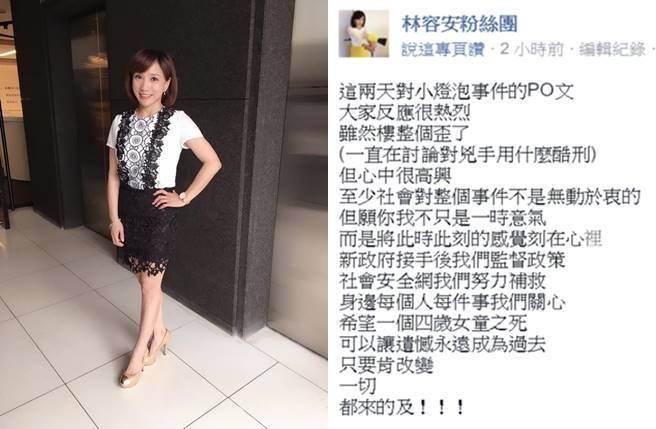Click the parenthetical line about 兇手用什麼酷刑
The height and width of the screenshot is (429, 656).
click(466, 155)
